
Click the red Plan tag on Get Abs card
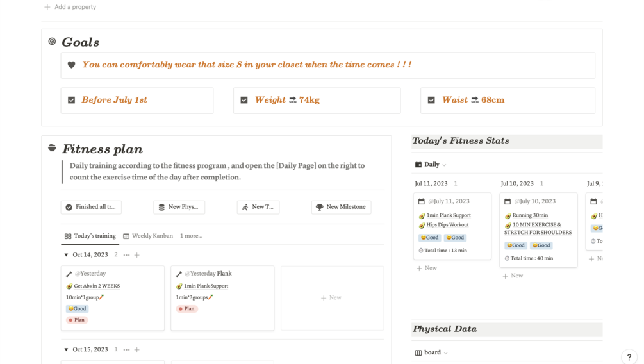click(x=77, y=320)
